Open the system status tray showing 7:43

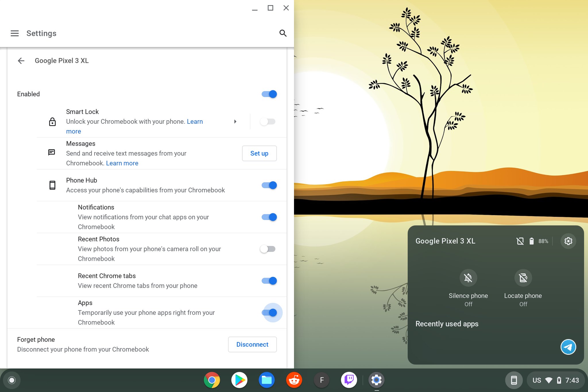(556, 380)
